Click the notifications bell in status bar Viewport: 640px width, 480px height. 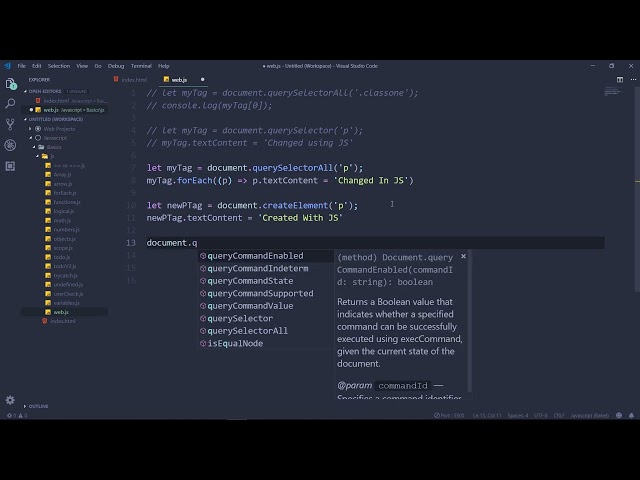(631, 416)
